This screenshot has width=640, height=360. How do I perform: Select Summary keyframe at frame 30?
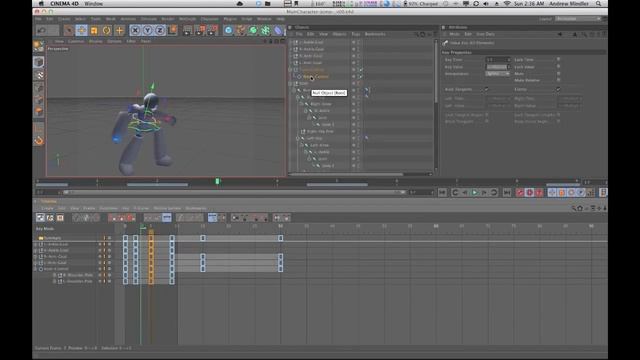[x=280, y=238]
